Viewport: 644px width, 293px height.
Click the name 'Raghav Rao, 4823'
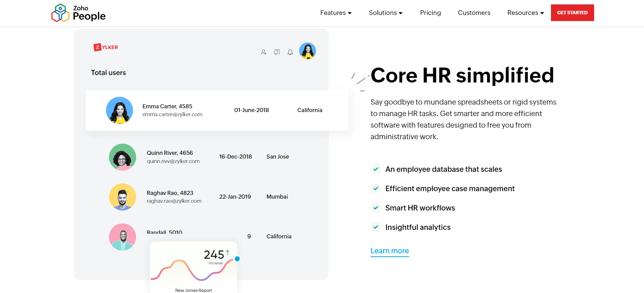pyautogui.click(x=170, y=193)
